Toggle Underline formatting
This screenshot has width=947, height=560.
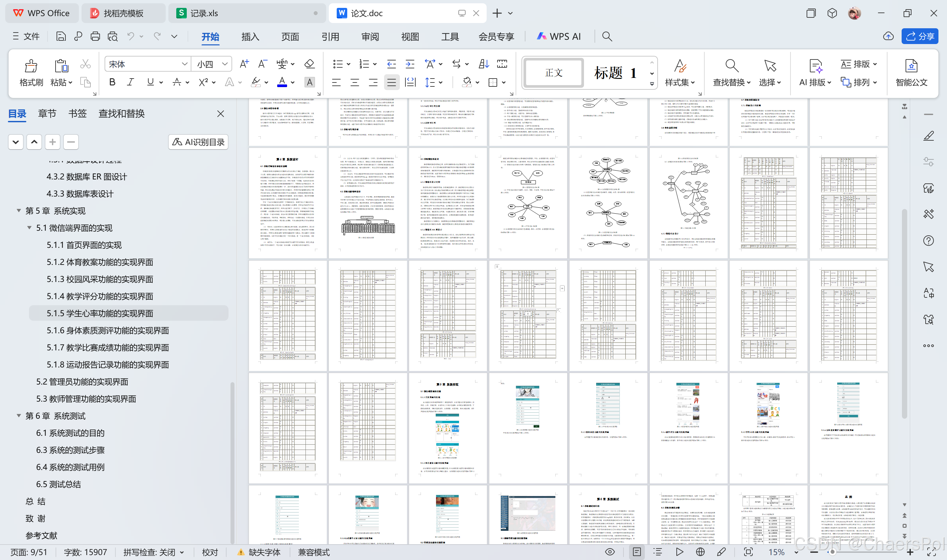[150, 82]
